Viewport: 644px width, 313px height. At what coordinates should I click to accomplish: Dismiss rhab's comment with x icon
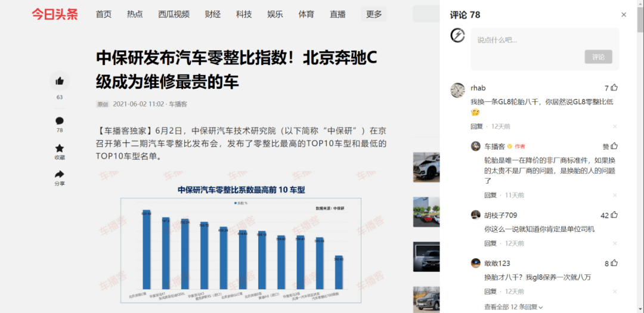(x=615, y=126)
